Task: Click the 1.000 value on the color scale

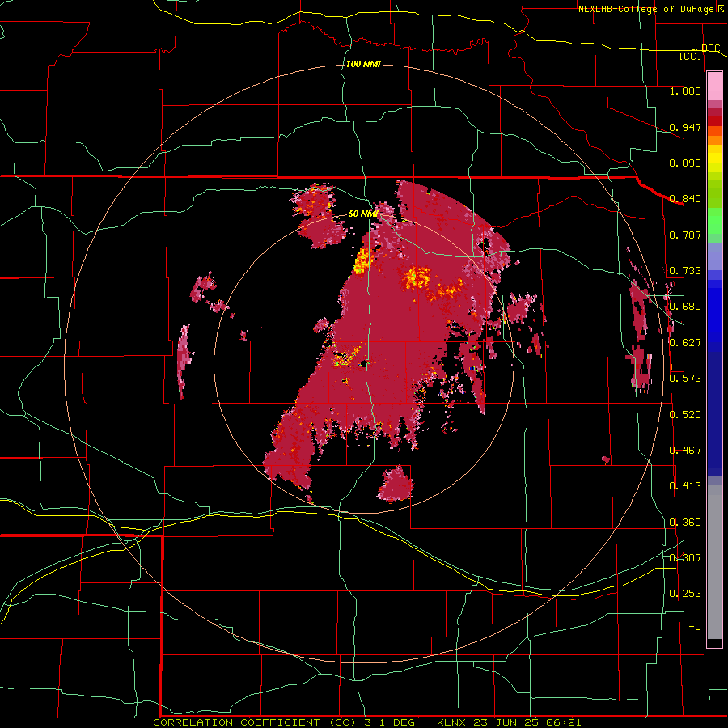Action: (685, 91)
